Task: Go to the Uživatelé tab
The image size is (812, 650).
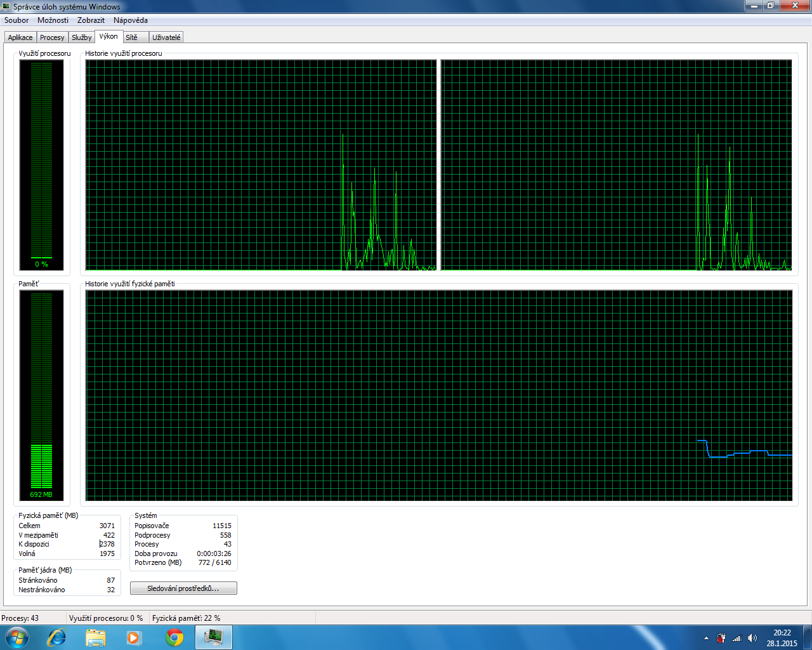Action: coord(166,37)
